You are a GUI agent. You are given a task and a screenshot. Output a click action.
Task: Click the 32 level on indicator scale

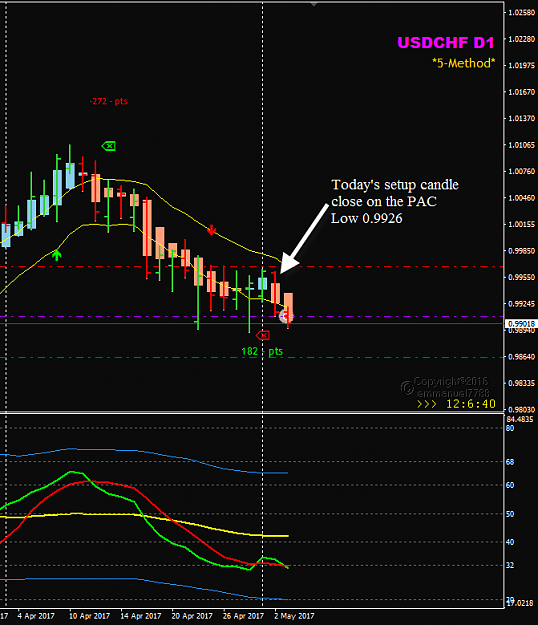pyautogui.click(x=510, y=566)
